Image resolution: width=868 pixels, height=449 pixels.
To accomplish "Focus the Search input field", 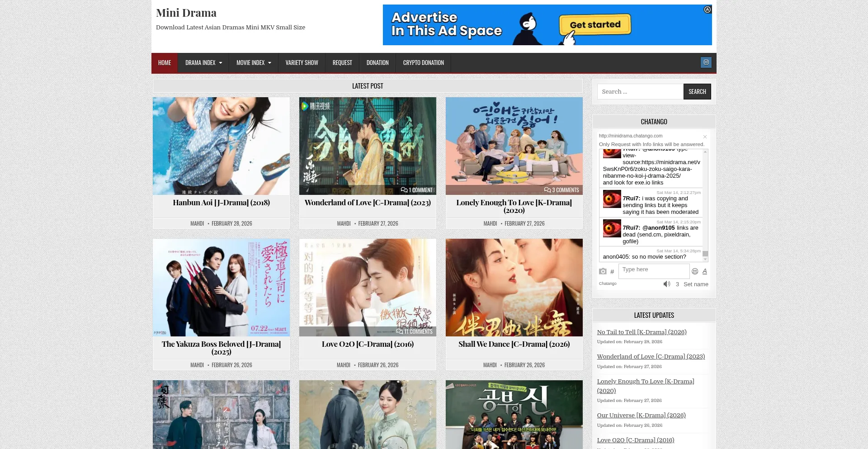I will pyautogui.click(x=640, y=91).
